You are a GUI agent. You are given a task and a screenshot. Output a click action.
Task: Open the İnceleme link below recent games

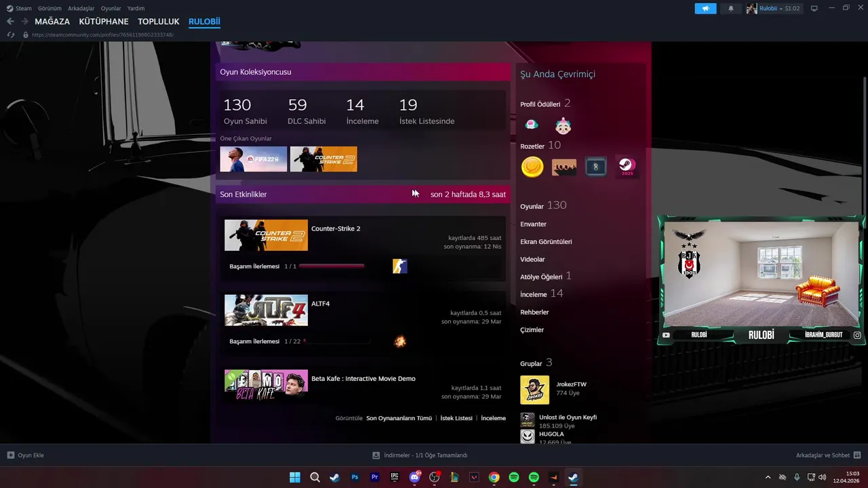click(x=493, y=418)
